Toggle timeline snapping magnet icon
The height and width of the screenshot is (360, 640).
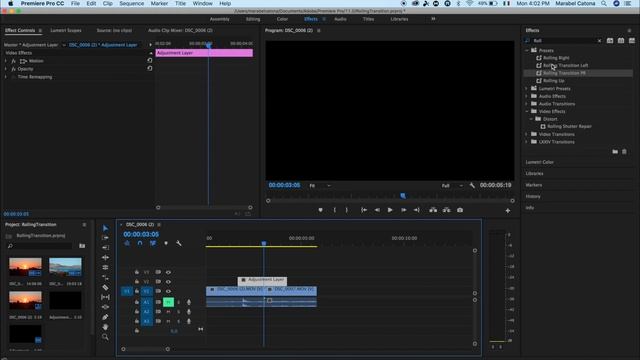(140, 243)
